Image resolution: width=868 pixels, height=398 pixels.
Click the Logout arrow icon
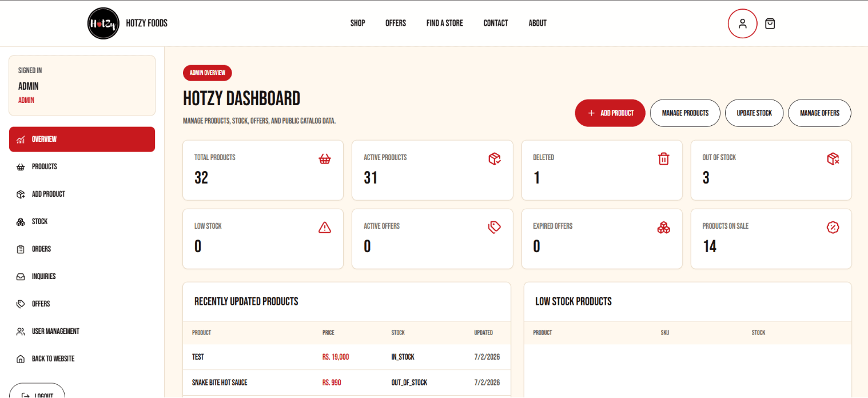click(25, 395)
